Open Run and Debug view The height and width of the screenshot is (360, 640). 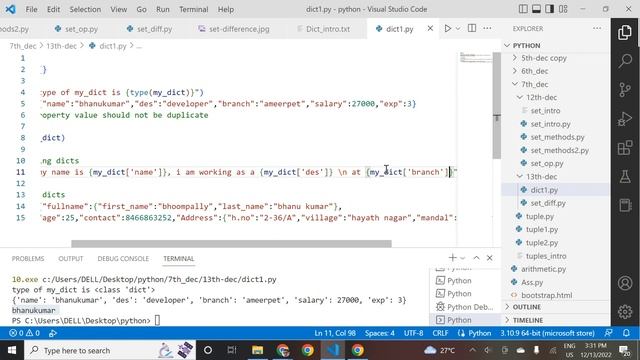625,119
